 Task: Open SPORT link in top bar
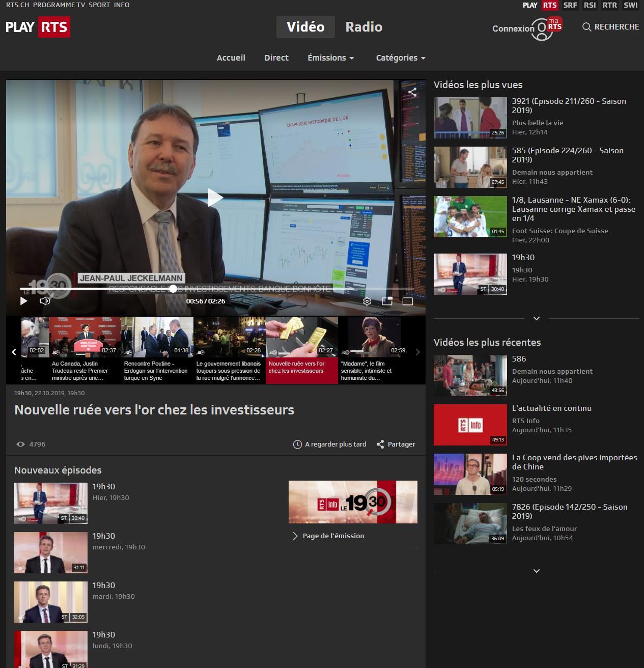tap(99, 5)
